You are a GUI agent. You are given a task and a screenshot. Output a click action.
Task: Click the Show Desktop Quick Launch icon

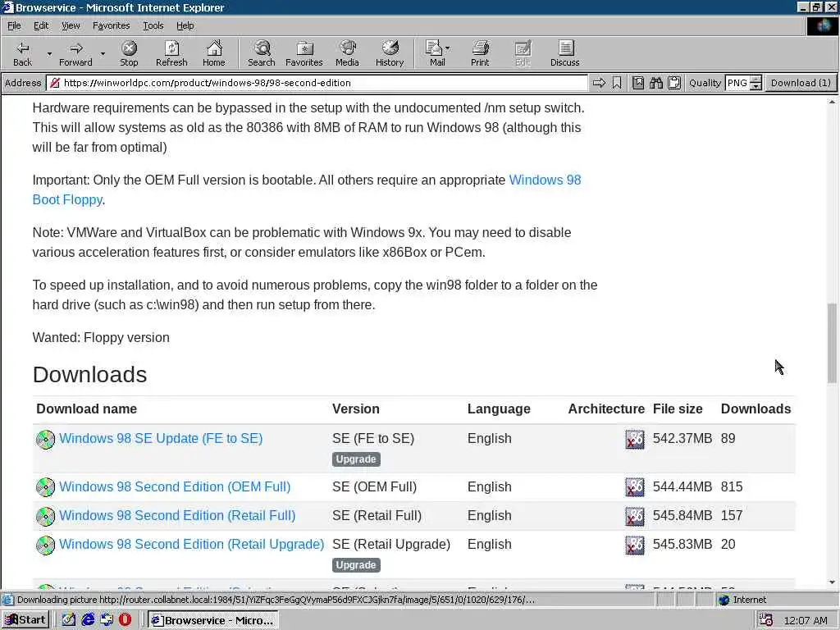(69, 620)
